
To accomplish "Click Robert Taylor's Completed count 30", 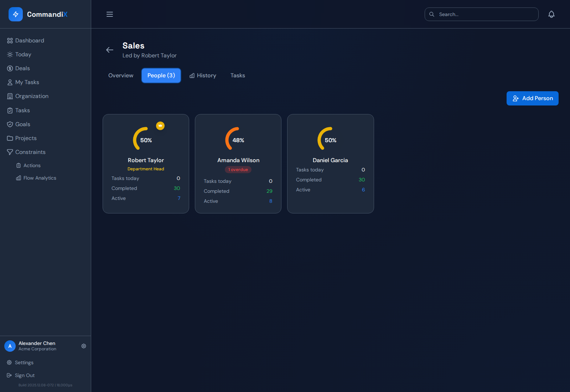I will coord(177,188).
